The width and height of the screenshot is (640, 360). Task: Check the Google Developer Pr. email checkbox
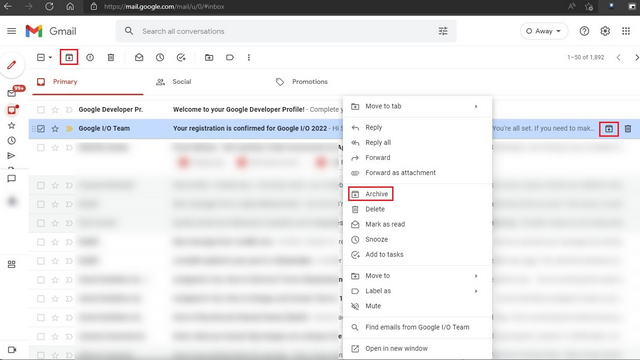pyautogui.click(x=41, y=109)
